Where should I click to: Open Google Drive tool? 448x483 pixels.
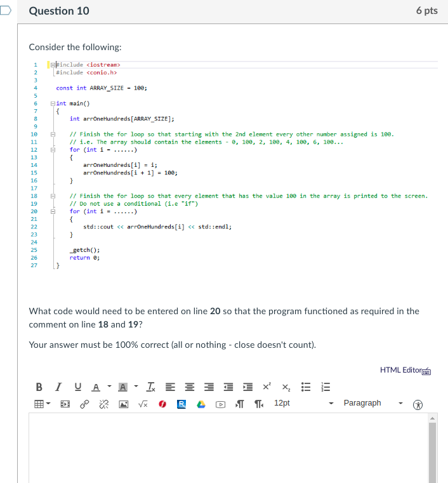coord(201,404)
